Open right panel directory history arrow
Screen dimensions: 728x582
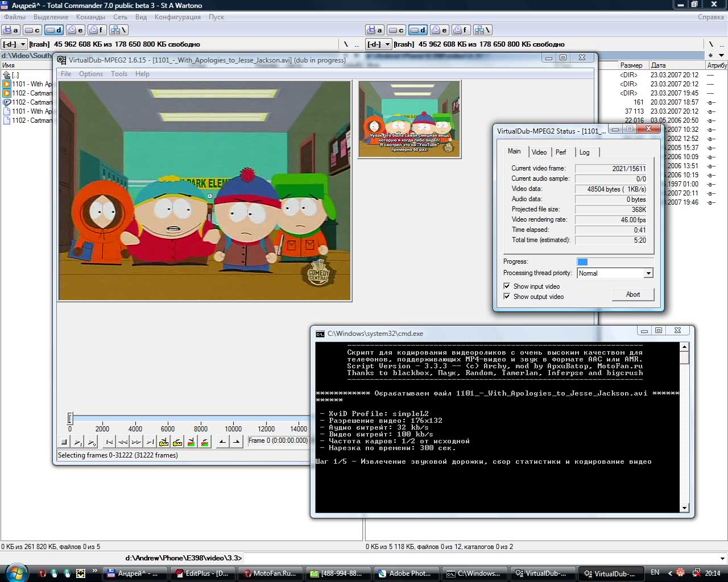click(x=722, y=55)
